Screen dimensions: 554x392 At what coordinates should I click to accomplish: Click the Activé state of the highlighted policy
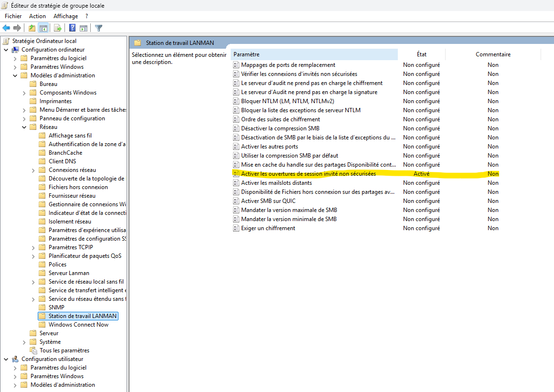(422, 174)
